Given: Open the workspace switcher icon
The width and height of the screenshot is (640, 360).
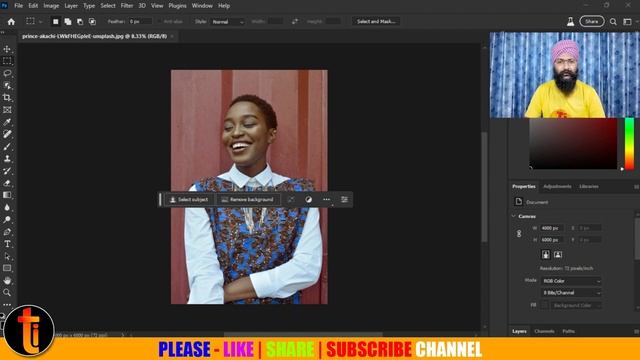Looking at the screenshot, I should [x=627, y=22].
